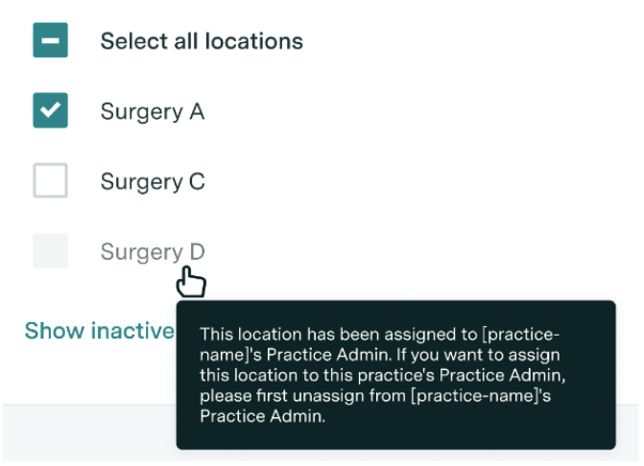Image resolution: width=644 pixels, height=466 pixels.
Task: Open the Show inactive link
Action: click(x=98, y=331)
